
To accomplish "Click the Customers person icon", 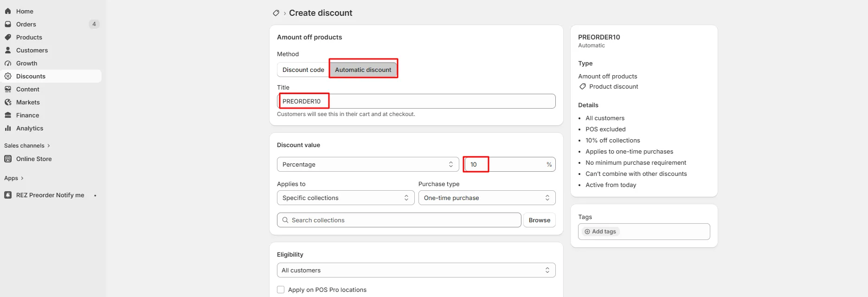I will pos(8,50).
